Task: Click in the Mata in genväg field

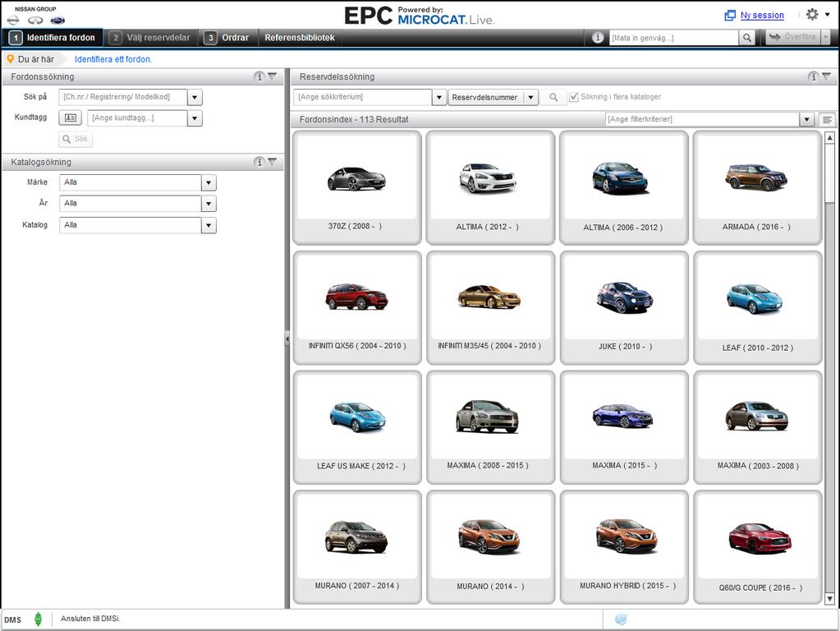Action: [x=674, y=38]
